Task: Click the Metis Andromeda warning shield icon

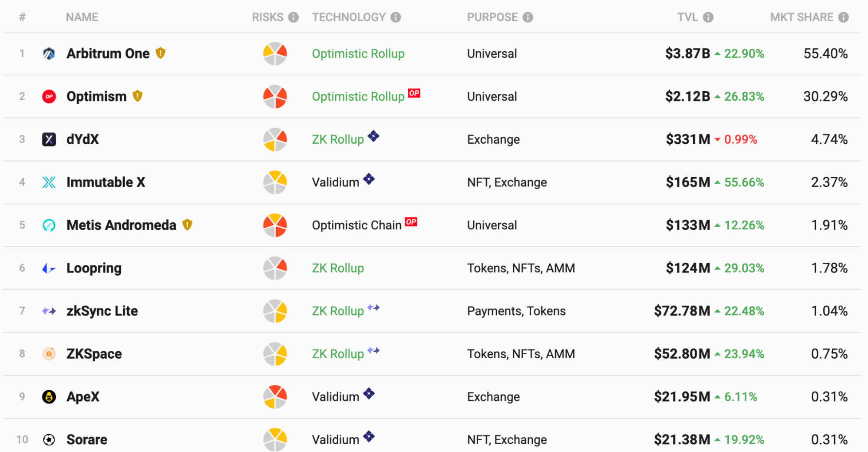Action: 187,224
